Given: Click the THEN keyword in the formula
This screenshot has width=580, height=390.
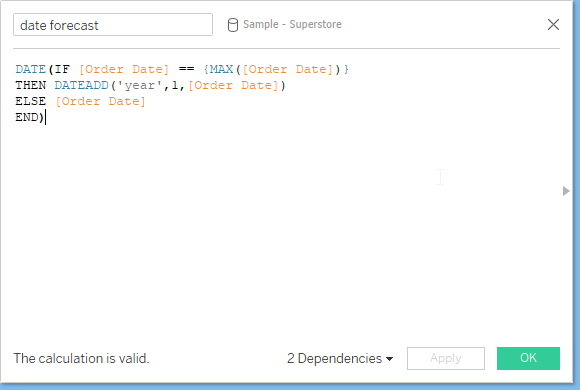Looking at the screenshot, I should point(30,85).
